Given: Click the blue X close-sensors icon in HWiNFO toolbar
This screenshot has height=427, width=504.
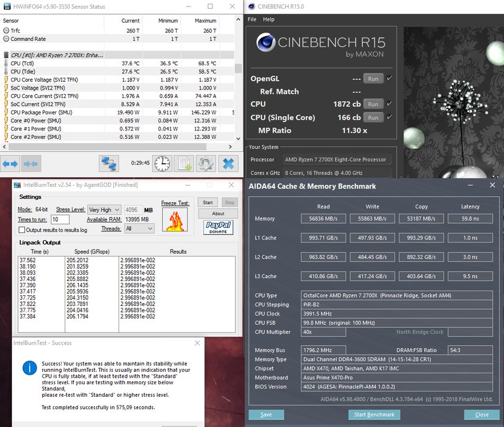Looking at the screenshot, I should pyautogui.click(x=228, y=163).
